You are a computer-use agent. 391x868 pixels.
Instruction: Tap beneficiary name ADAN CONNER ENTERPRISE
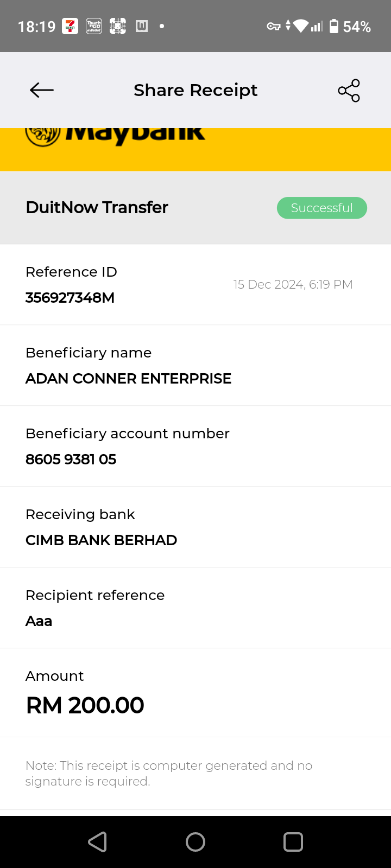(x=128, y=379)
